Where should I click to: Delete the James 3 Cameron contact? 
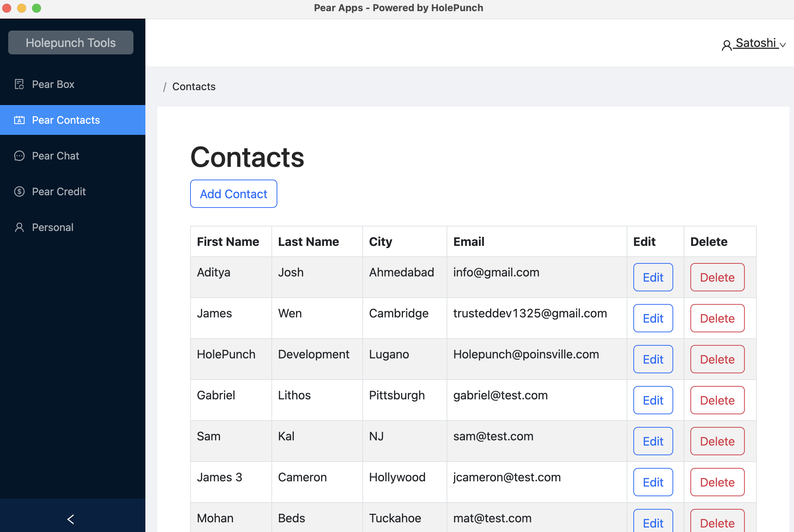pyautogui.click(x=717, y=482)
